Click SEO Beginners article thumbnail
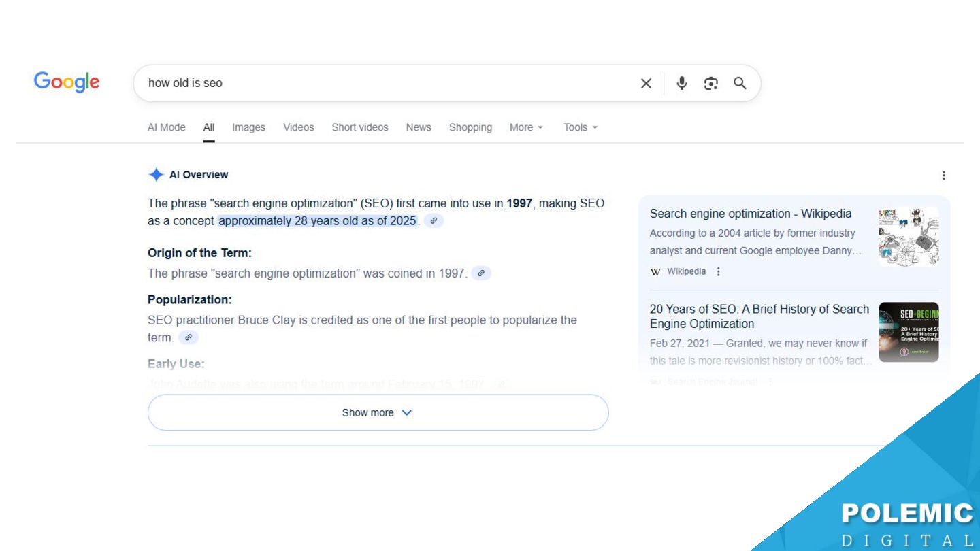The height and width of the screenshot is (551, 980). (909, 332)
